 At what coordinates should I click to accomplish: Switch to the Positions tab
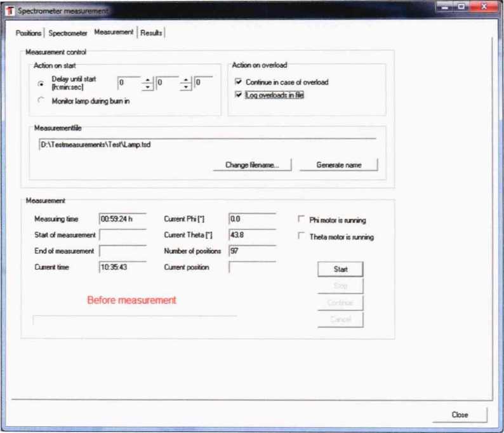[x=29, y=33]
